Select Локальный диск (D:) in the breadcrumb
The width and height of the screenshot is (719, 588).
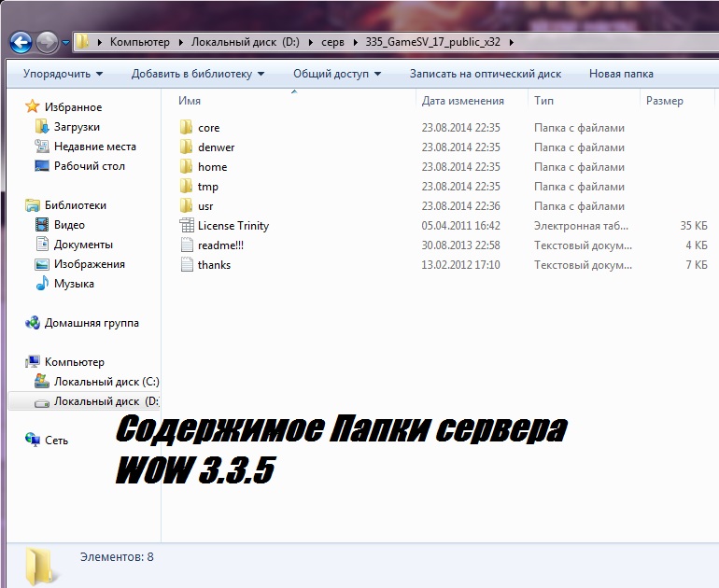246,42
